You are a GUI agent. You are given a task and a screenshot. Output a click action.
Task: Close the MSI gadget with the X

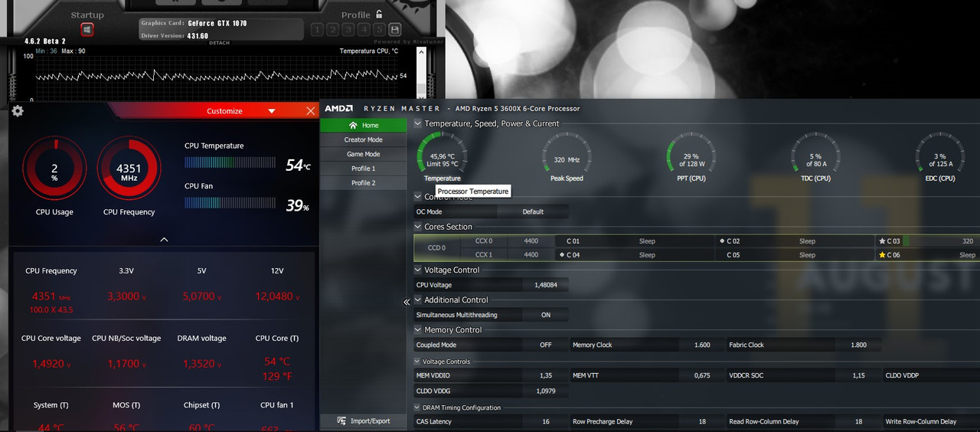pyautogui.click(x=310, y=111)
